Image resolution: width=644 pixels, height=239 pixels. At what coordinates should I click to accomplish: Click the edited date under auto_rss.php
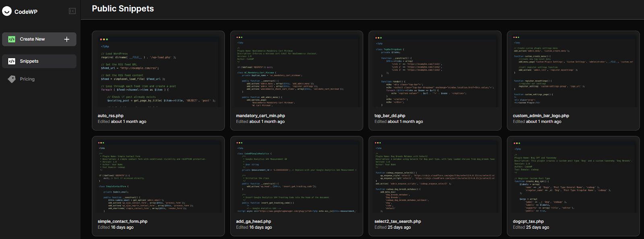coord(122,121)
